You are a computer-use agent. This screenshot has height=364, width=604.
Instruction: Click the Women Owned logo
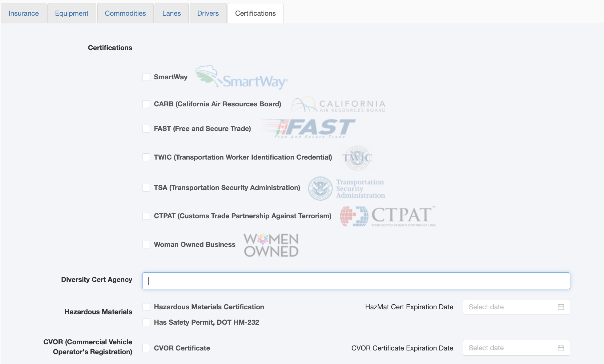(271, 245)
